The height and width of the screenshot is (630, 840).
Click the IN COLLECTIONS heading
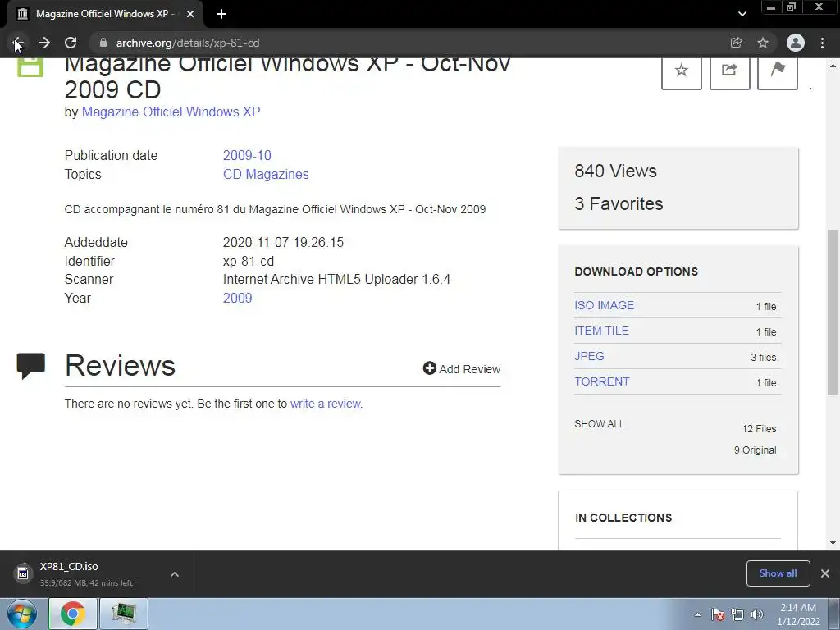point(623,518)
